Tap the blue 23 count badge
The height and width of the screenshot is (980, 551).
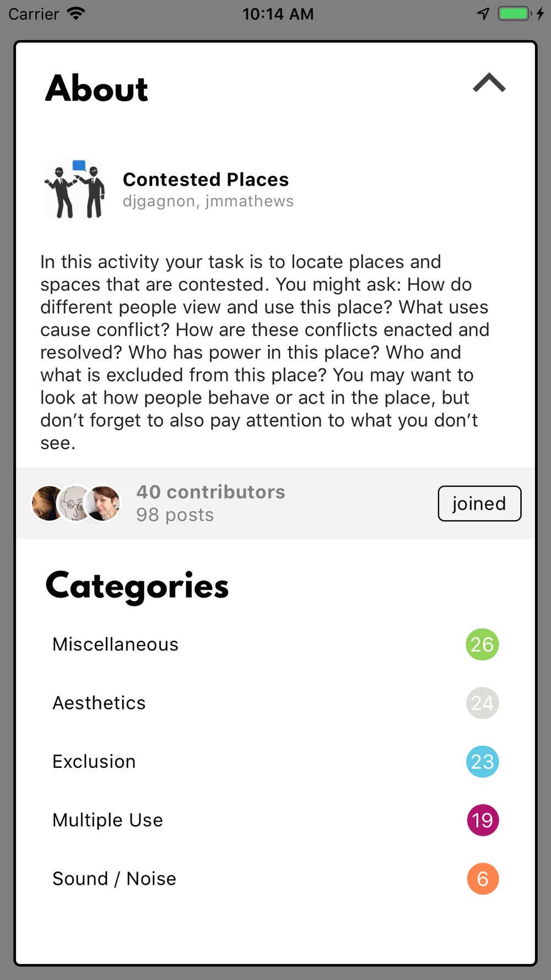tap(482, 761)
